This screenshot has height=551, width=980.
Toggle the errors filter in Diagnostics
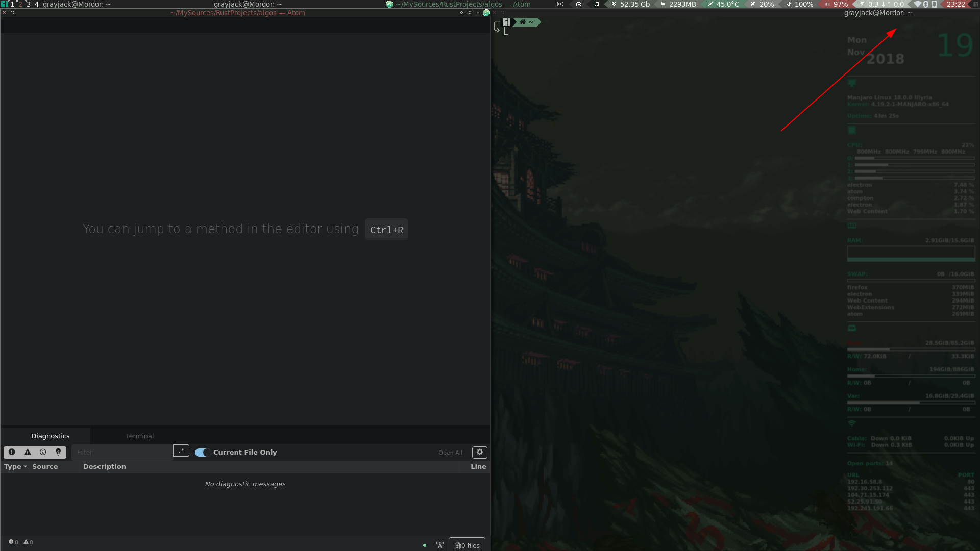pos(12,452)
